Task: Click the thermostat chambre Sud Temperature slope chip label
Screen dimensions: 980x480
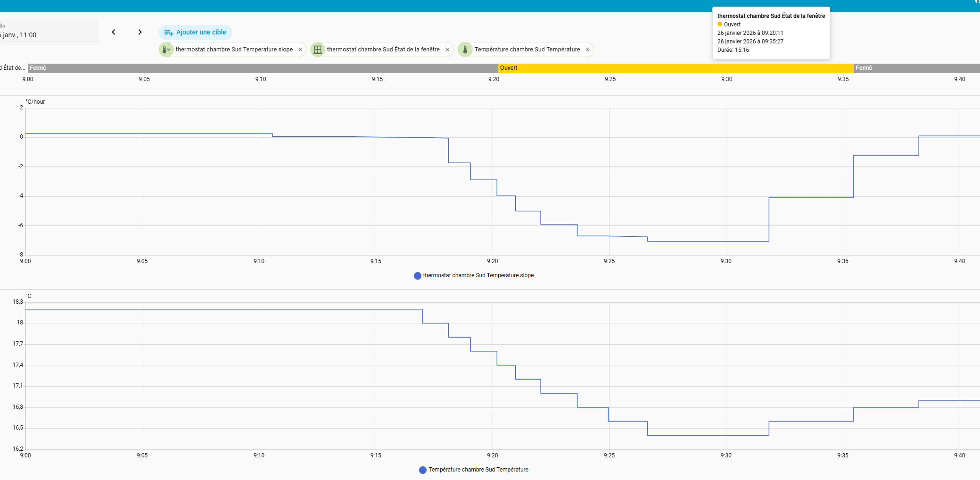Action: click(x=234, y=50)
